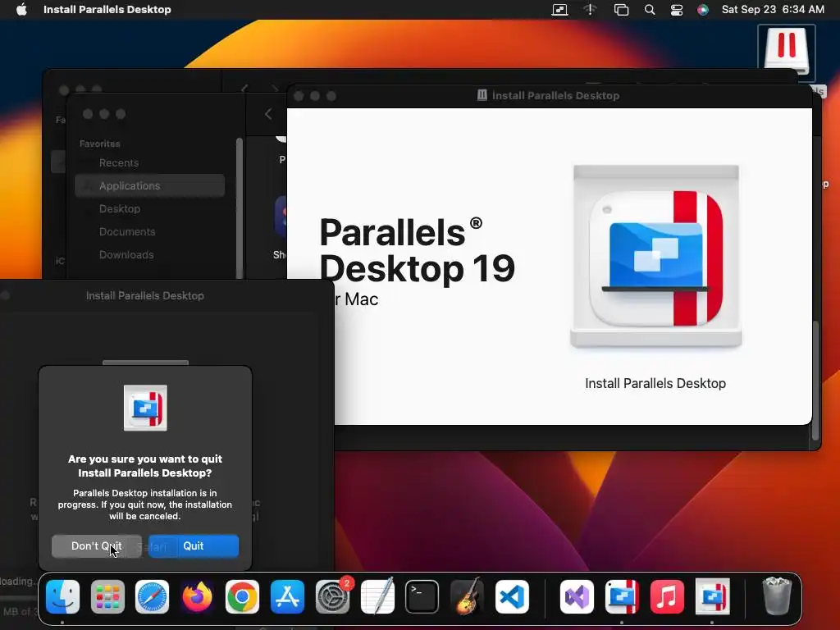Open TextEdit from the Dock

[x=377, y=597]
